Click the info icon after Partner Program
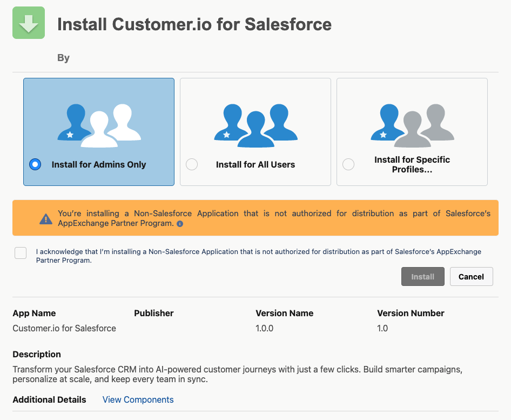 click(179, 224)
